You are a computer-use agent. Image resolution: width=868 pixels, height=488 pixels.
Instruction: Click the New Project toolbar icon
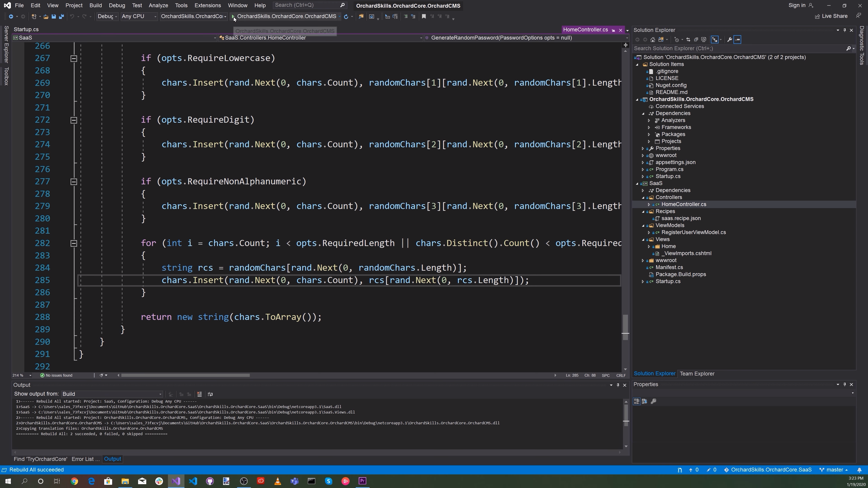pyautogui.click(x=34, y=16)
